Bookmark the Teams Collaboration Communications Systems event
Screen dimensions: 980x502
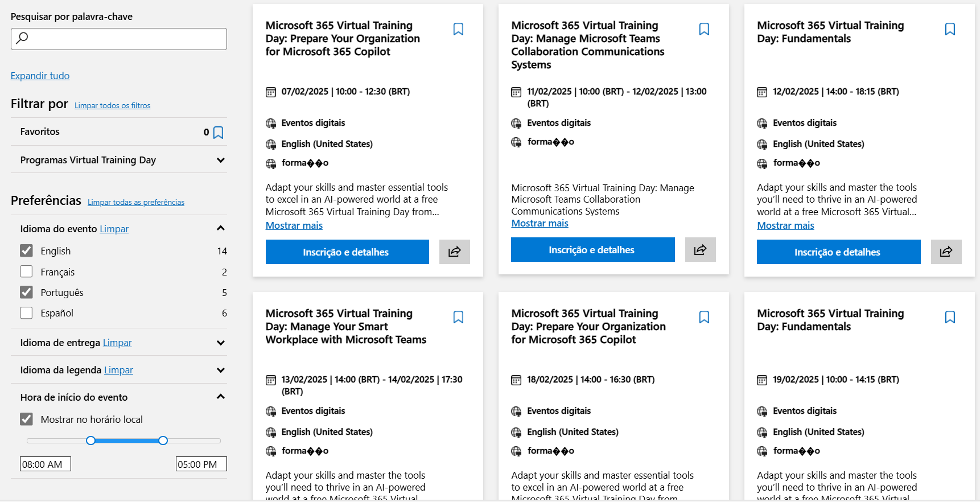(x=704, y=29)
